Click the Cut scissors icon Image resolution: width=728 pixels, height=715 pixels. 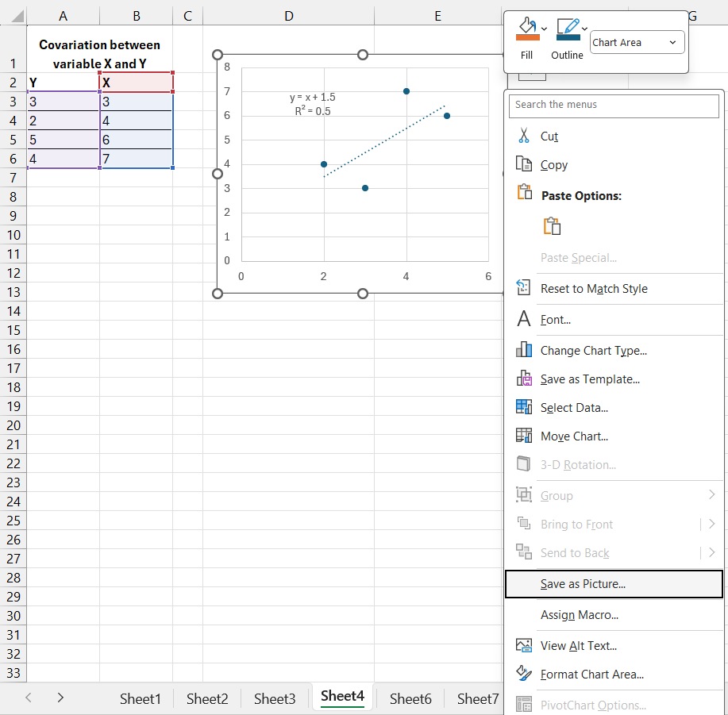(524, 136)
